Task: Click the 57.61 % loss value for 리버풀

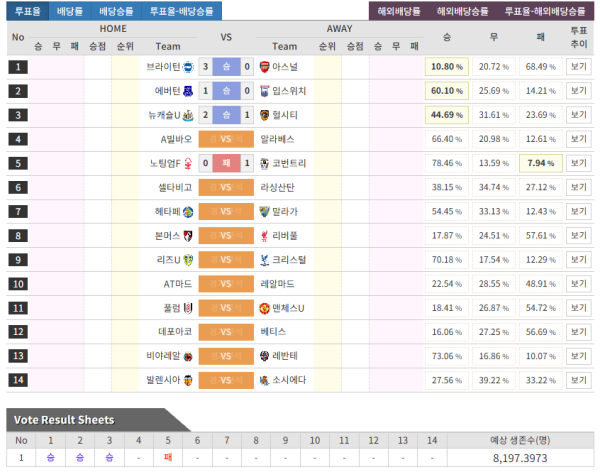Action: tap(541, 235)
